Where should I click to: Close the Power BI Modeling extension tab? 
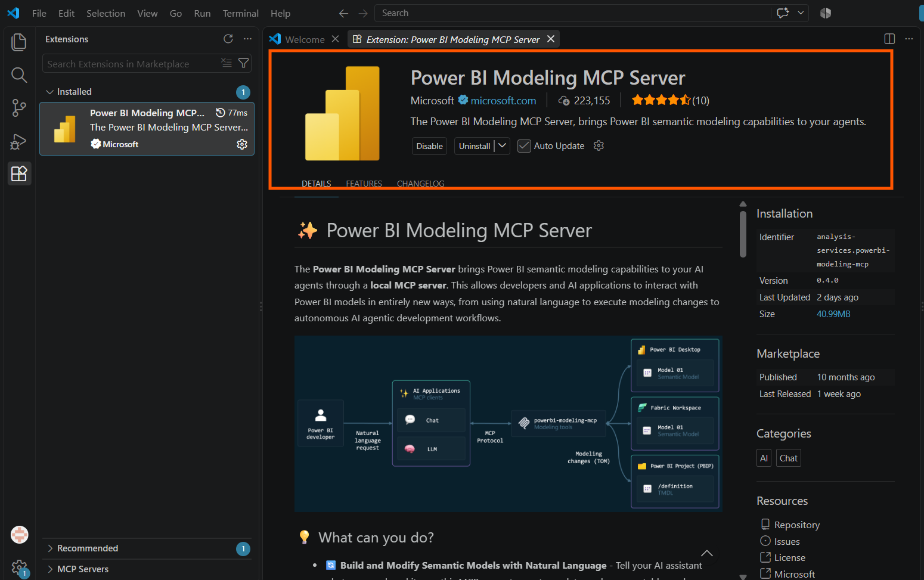click(551, 39)
